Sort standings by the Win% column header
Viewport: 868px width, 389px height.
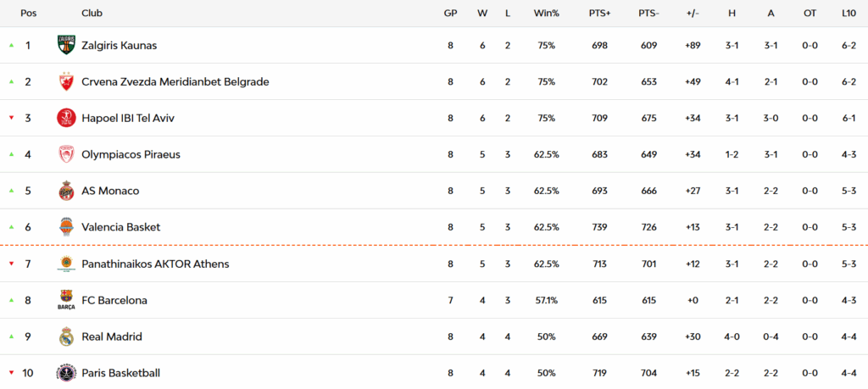click(x=546, y=14)
